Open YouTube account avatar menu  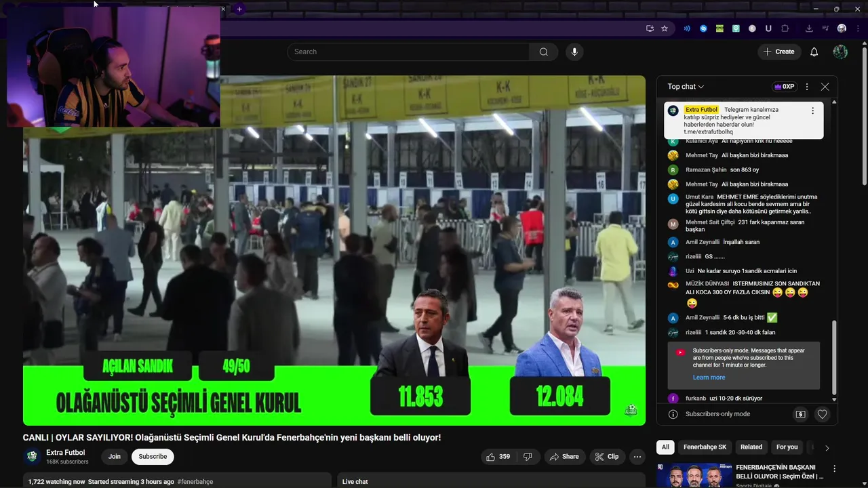840,52
